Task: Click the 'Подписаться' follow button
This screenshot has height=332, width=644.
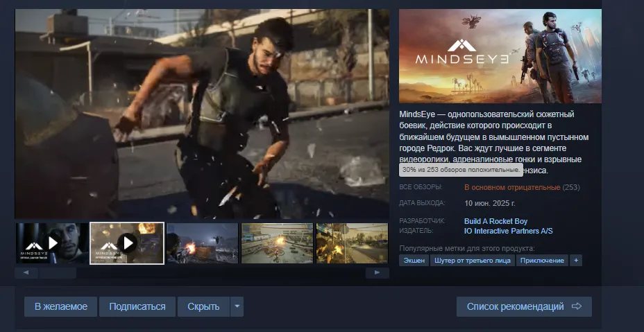Action: (137, 307)
